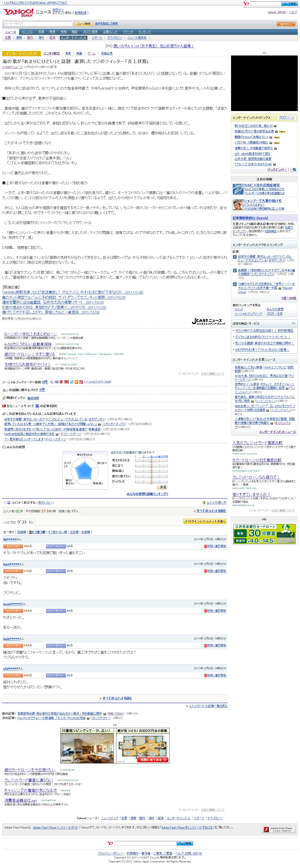Click the comment collapse minus icon
Image resolution: width=300 pixels, height=868 pixels.
[x=9, y=503]
